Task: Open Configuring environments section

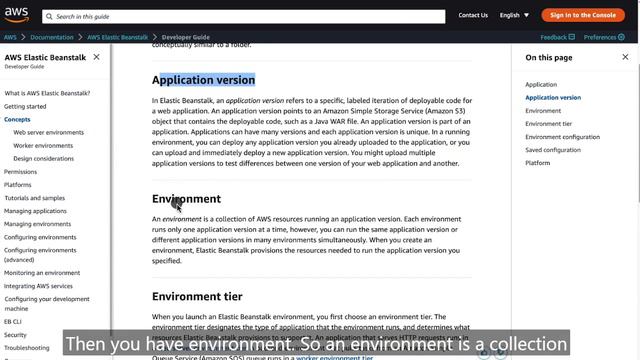Action: point(40,237)
